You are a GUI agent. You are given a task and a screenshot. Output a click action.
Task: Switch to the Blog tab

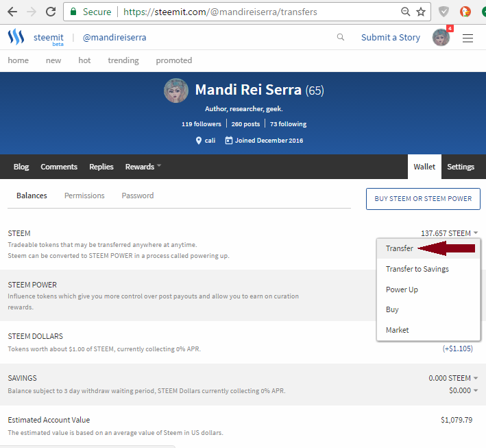21,167
